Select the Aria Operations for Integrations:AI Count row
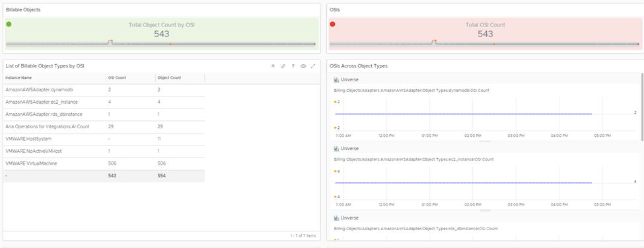Image resolution: width=644 pixels, height=248 pixels. [104, 127]
